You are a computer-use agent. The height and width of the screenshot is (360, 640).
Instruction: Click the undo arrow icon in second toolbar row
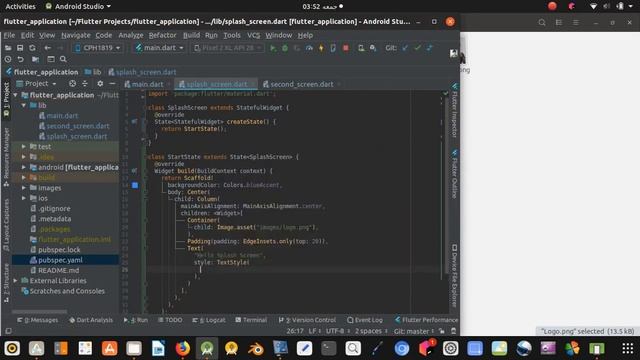click(x=20, y=59)
